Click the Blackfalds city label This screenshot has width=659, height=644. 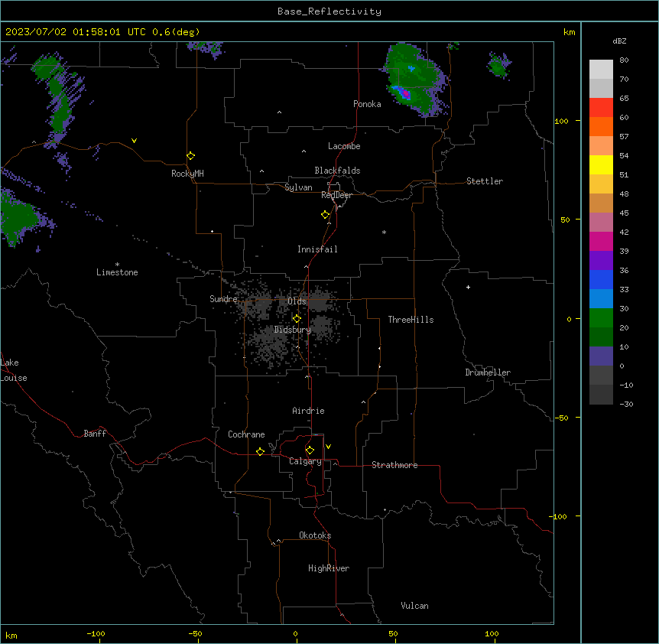click(x=337, y=171)
